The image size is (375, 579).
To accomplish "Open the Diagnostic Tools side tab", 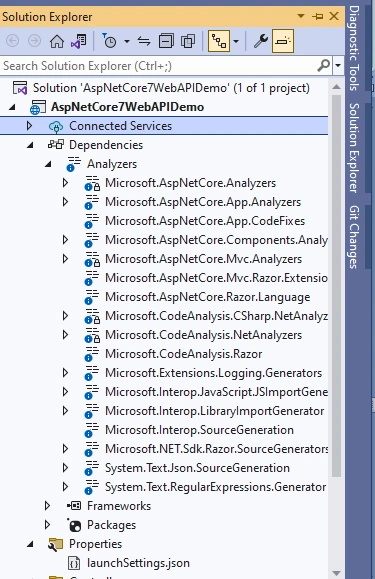I will [x=354, y=48].
